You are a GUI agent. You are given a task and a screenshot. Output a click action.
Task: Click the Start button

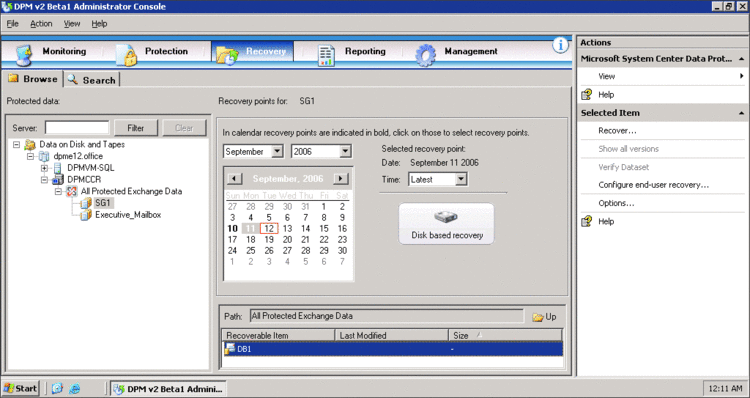point(20,388)
